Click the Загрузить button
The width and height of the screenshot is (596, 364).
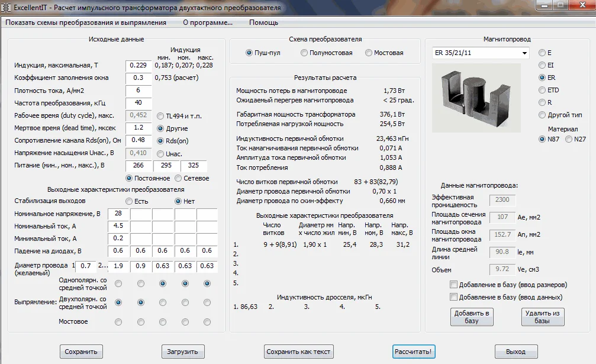[x=183, y=352]
